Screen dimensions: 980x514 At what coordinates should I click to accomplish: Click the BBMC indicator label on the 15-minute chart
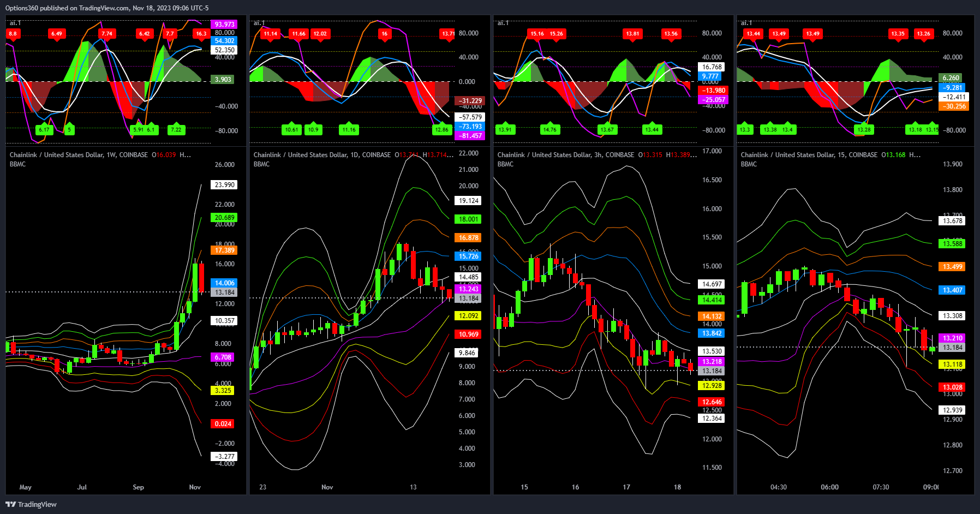click(x=749, y=164)
